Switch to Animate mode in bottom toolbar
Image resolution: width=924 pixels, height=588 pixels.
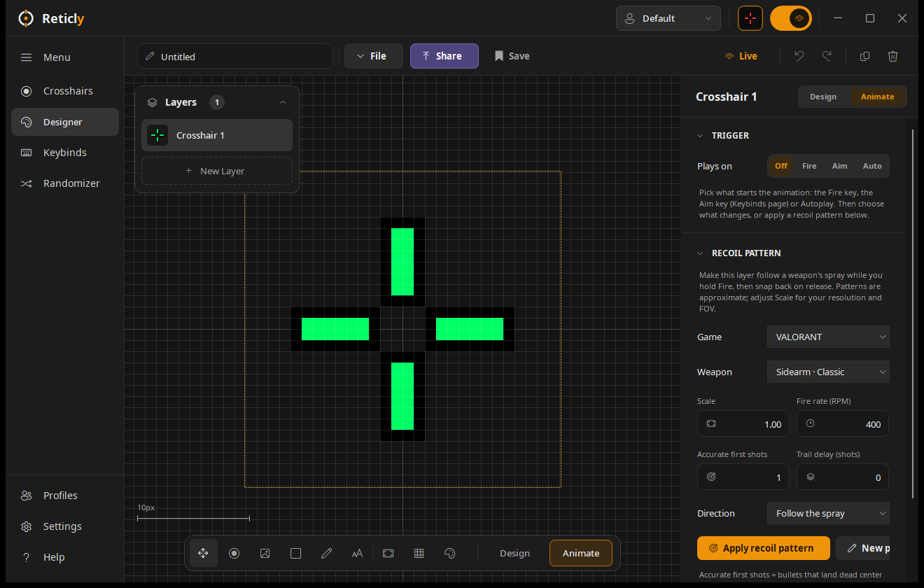click(581, 553)
